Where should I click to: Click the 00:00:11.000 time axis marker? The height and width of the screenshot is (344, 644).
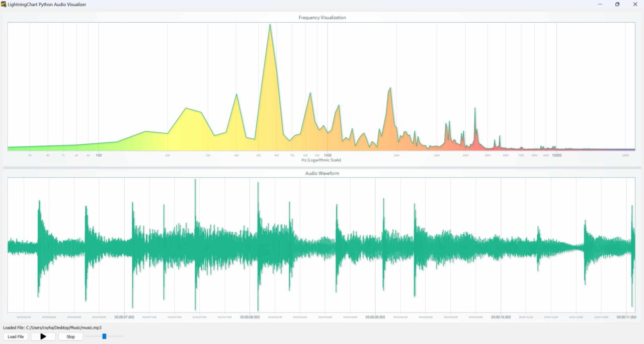[626, 317]
